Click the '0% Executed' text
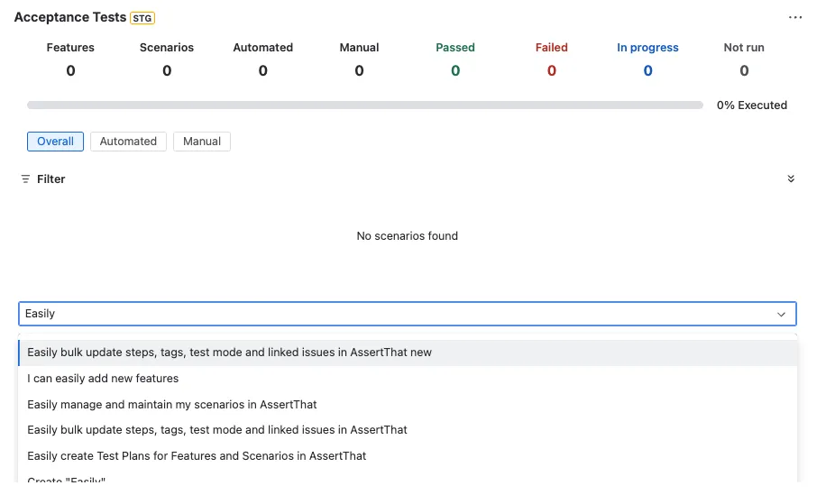The height and width of the screenshot is (504, 835). click(x=752, y=105)
